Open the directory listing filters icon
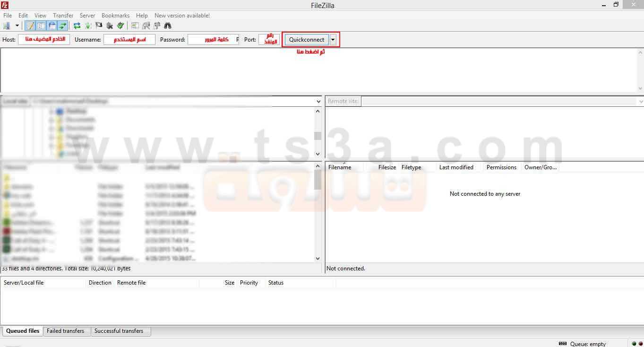This screenshot has width=644, height=347. [135, 26]
